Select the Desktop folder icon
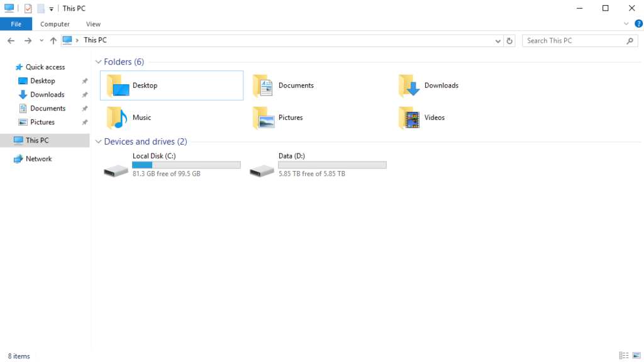This screenshot has height=362, width=644. [x=118, y=85]
